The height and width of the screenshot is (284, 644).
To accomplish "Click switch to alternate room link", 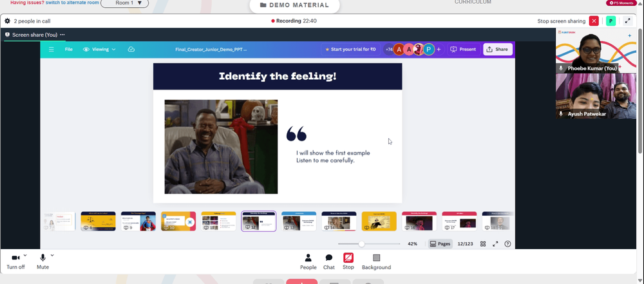I will point(71,3).
